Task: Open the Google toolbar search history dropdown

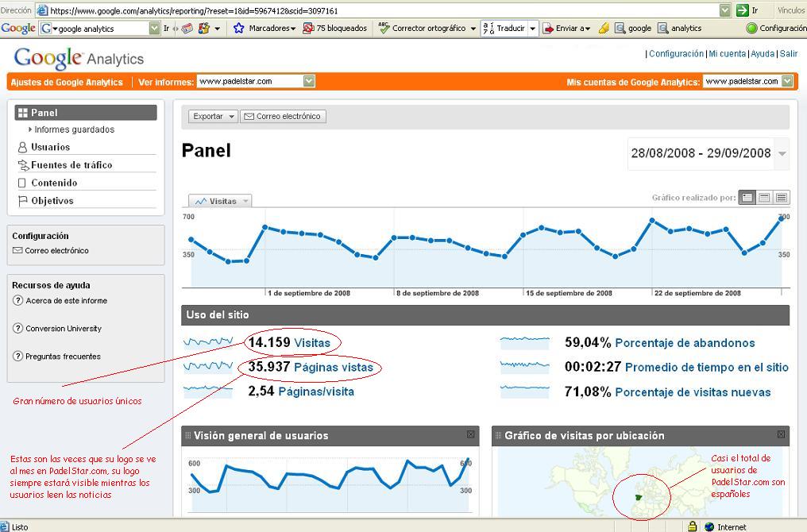Action: point(154,29)
